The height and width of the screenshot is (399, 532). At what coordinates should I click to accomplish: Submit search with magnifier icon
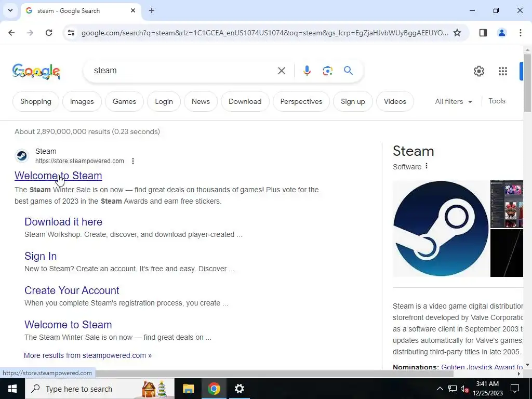[x=348, y=71]
